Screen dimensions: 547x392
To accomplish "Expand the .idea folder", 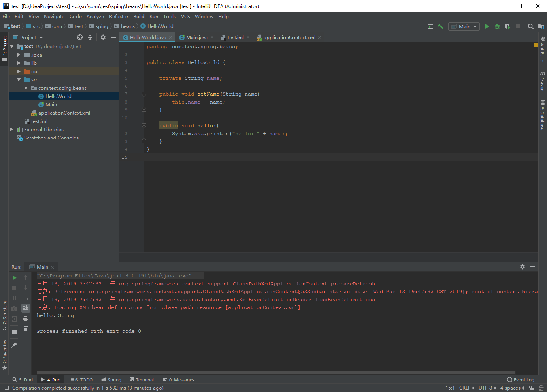I will (19, 55).
